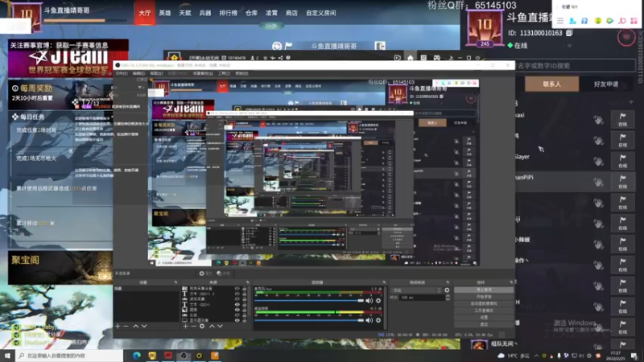Toggle visibility of 游戏采集 source
This screenshot has width=644, height=362.
(237, 299)
